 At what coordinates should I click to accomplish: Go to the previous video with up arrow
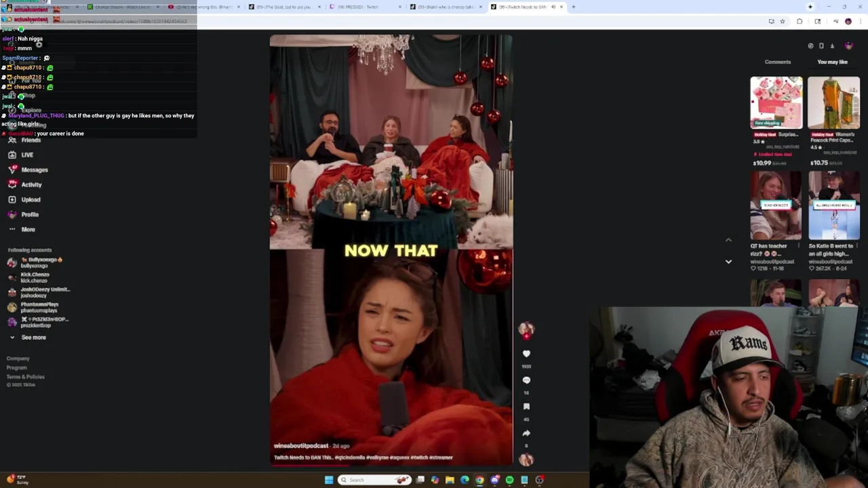pyautogui.click(x=728, y=240)
